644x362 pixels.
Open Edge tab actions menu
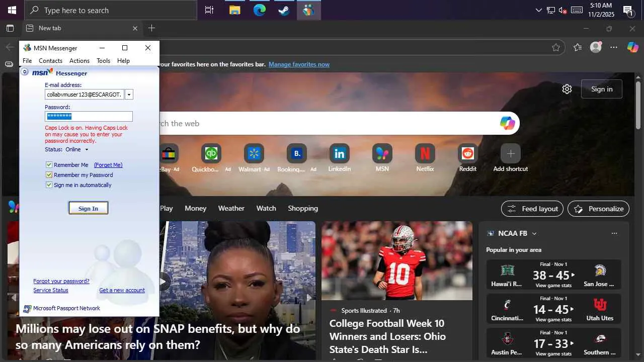tap(10, 28)
